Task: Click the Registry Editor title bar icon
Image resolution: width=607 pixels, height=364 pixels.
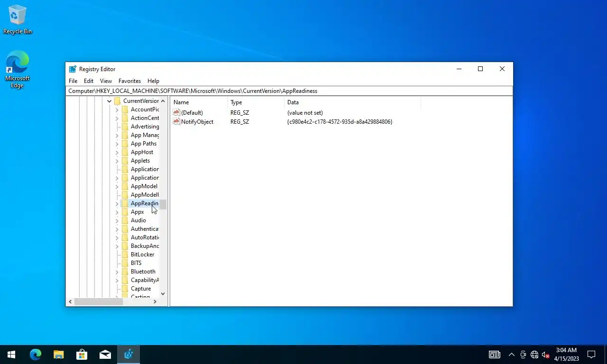Action: tap(73, 69)
